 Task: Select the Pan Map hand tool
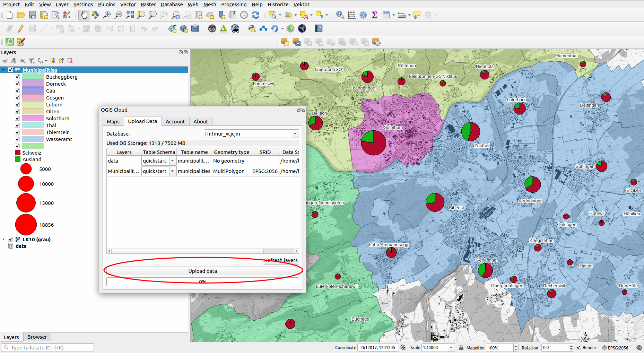(84, 15)
